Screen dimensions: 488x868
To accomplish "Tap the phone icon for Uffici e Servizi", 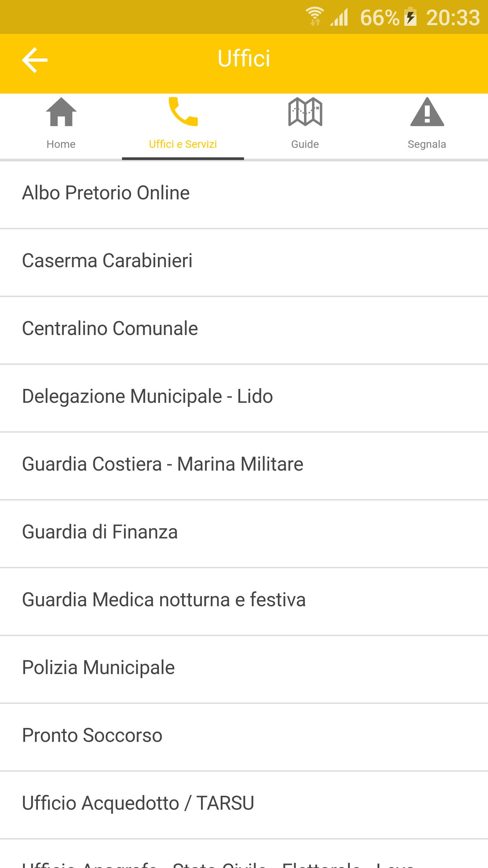I will 183,112.
